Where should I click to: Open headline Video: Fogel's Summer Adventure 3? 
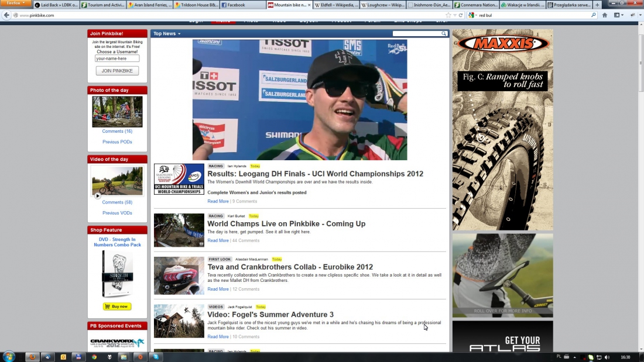coord(270,315)
